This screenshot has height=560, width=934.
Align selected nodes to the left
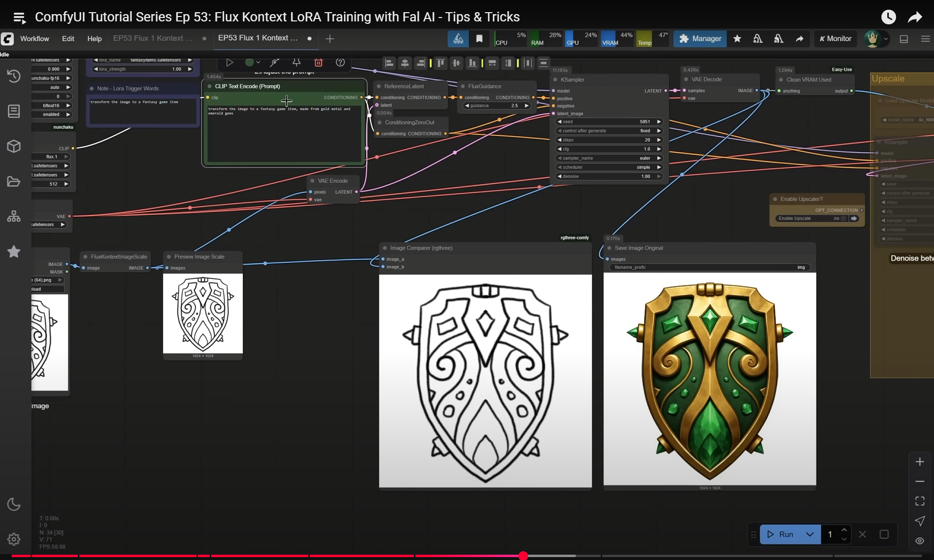[x=389, y=63]
